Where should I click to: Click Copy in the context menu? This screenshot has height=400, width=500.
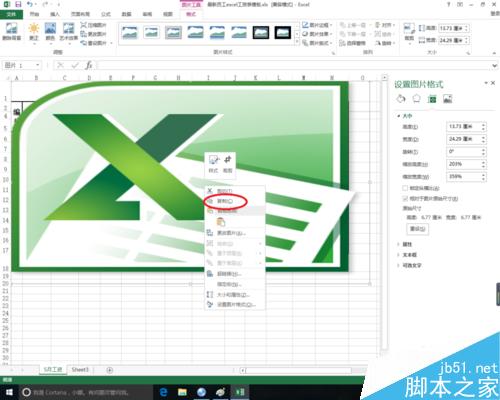pos(235,201)
